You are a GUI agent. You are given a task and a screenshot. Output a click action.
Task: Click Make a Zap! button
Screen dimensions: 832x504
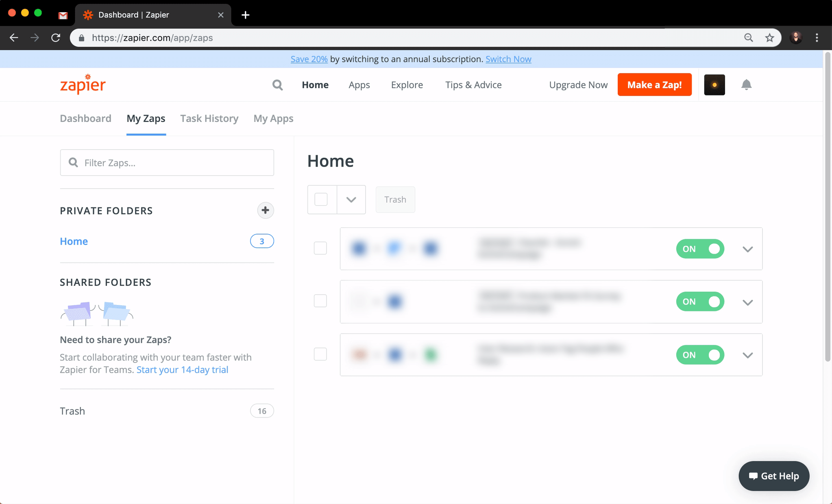click(x=654, y=85)
